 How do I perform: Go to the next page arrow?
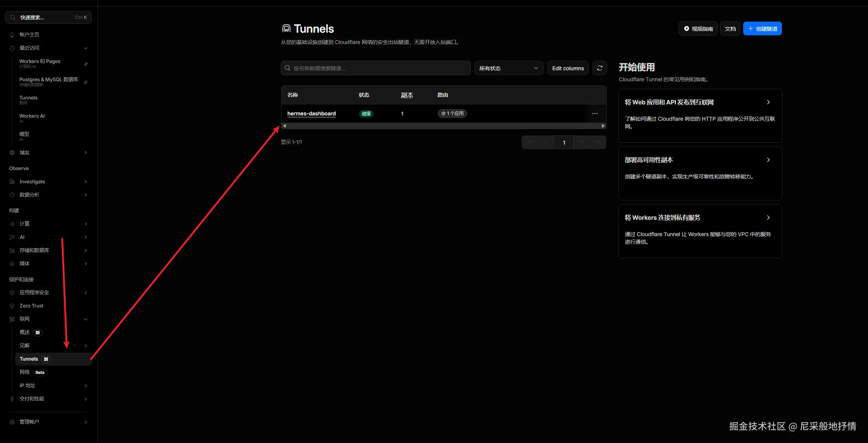582,142
